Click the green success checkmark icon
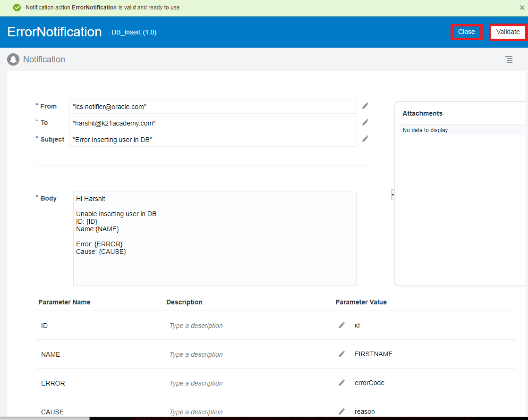 [17, 8]
